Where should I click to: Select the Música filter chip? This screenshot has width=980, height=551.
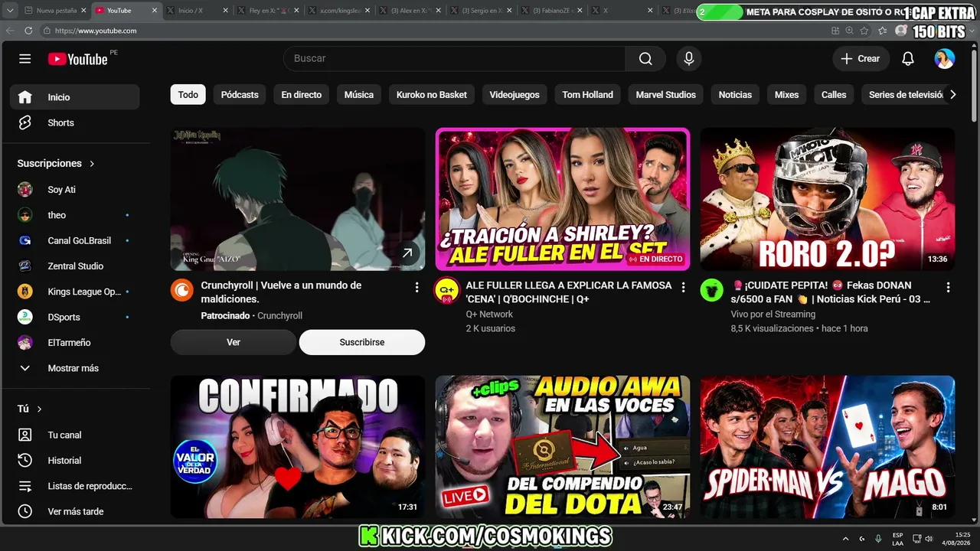click(x=359, y=95)
